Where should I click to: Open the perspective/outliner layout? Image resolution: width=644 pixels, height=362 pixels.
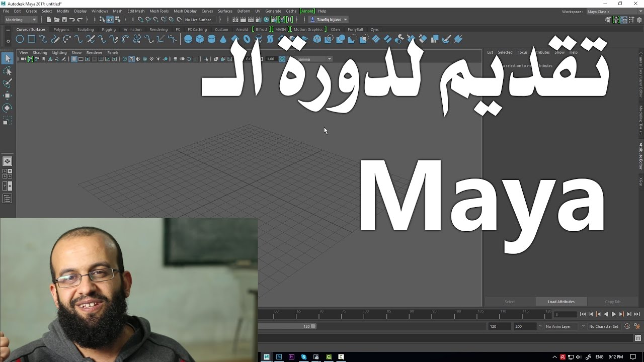tap(7, 199)
